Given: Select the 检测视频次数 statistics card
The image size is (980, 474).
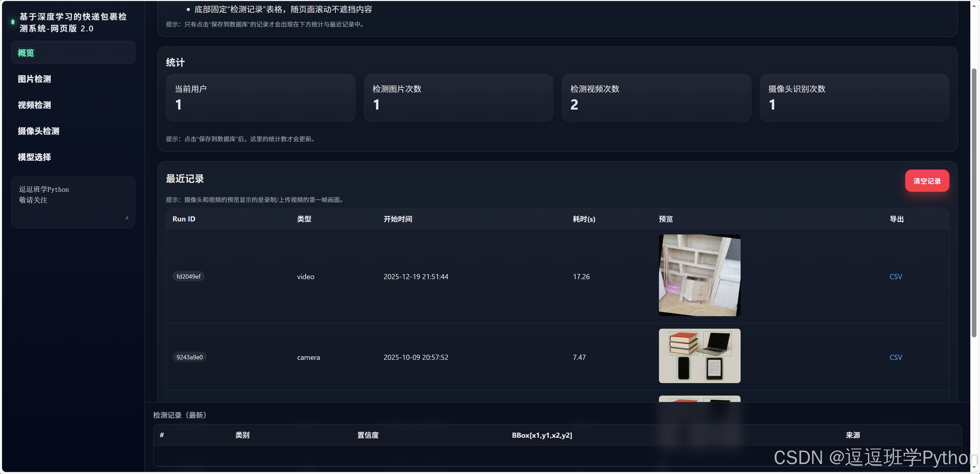Looking at the screenshot, I should click(656, 98).
